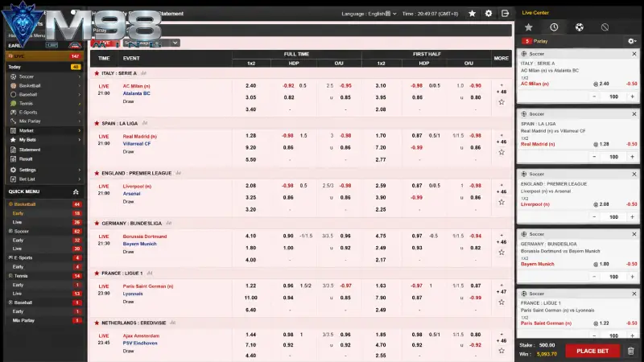The image size is (644, 362).
Task: Open bet slip settings gear dropdown
Action: click(x=632, y=41)
